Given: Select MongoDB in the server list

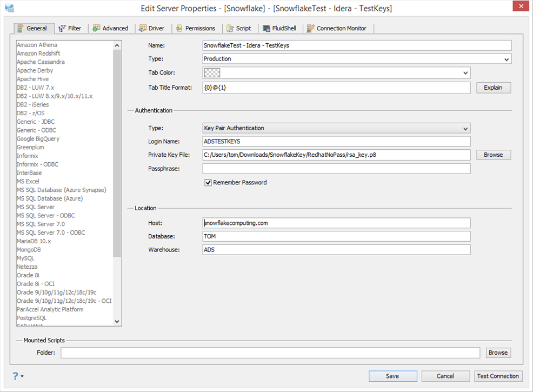Looking at the screenshot, I should [29, 250].
